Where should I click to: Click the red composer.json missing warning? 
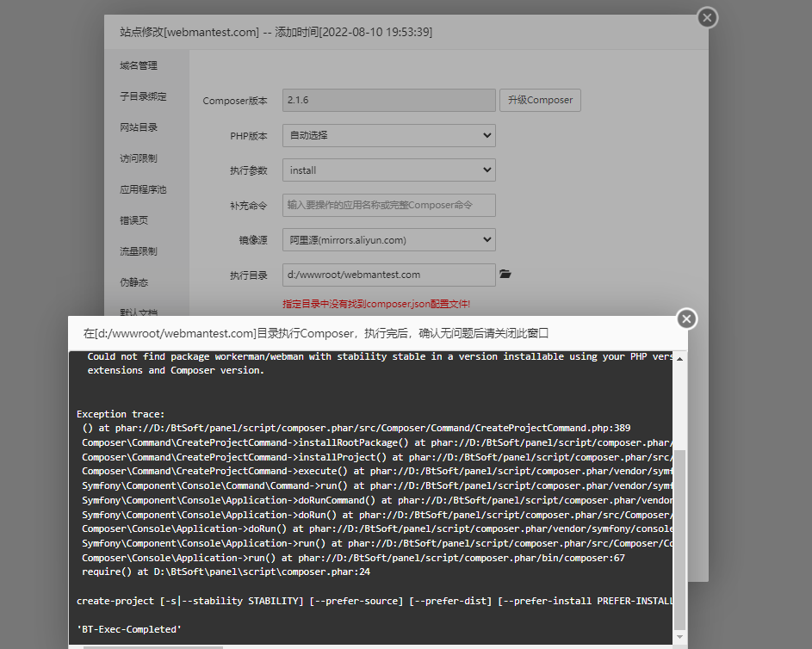(x=376, y=304)
